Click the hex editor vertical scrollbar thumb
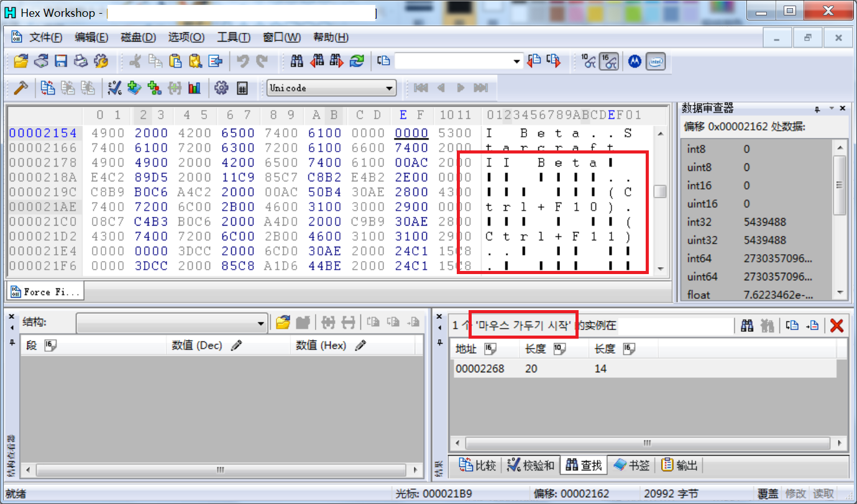 click(x=660, y=191)
